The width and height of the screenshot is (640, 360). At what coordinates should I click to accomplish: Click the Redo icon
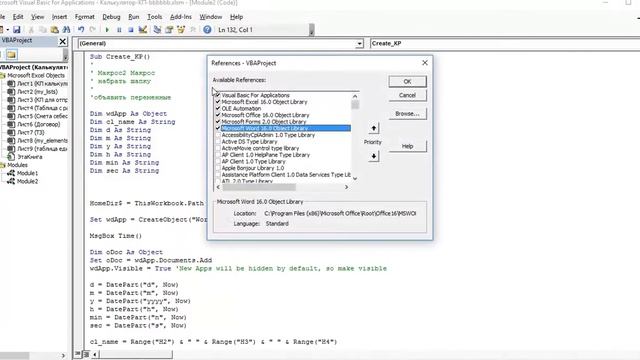(x=93, y=30)
